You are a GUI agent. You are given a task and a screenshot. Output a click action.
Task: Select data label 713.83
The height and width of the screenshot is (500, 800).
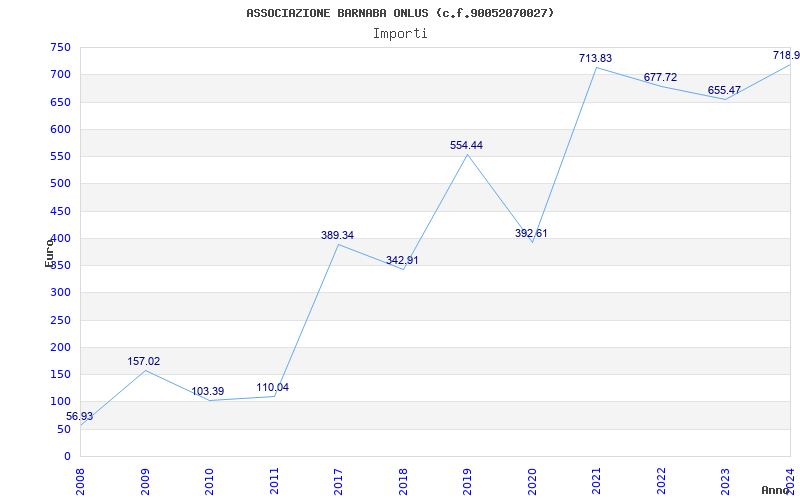595,58
